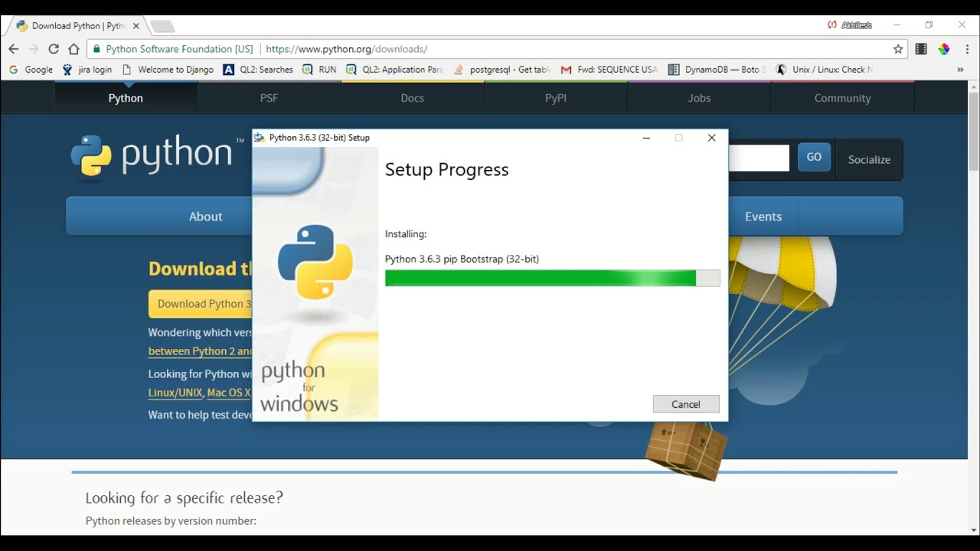View the green padlock site info
The width and height of the screenshot is (980, 551).
point(96,49)
